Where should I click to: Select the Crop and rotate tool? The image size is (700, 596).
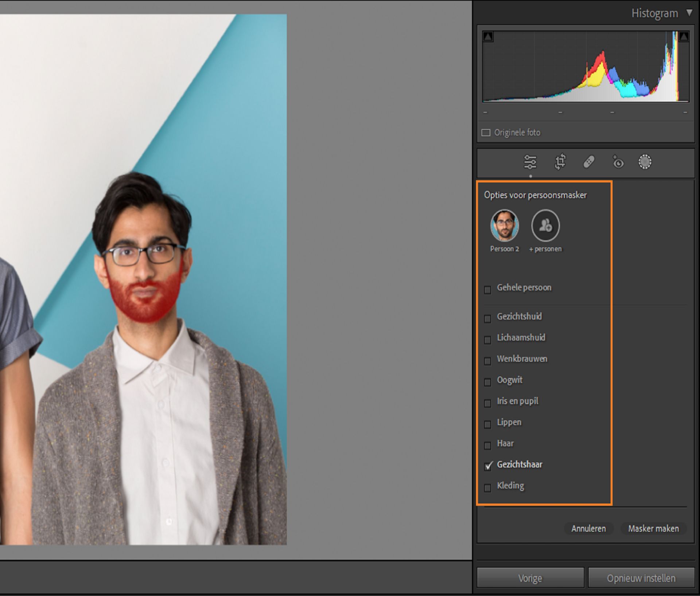pyautogui.click(x=560, y=162)
